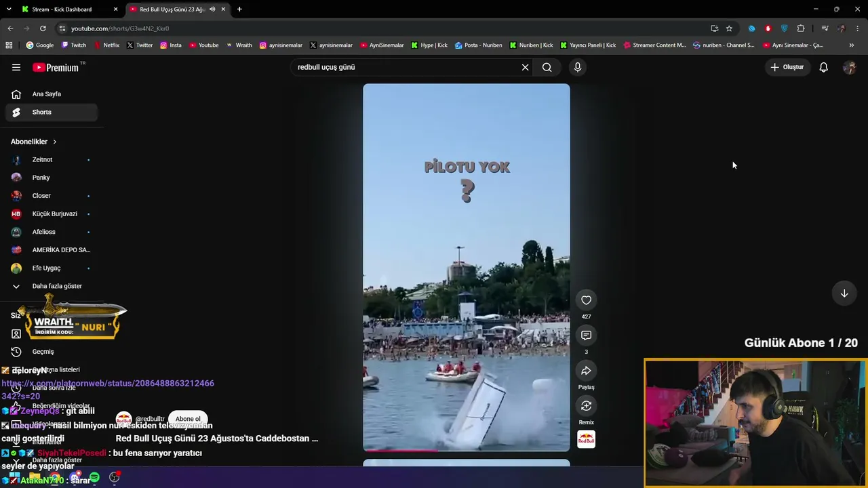
Task: Go to Ana Sayfa in the sidebar
Action: point(52,94)
